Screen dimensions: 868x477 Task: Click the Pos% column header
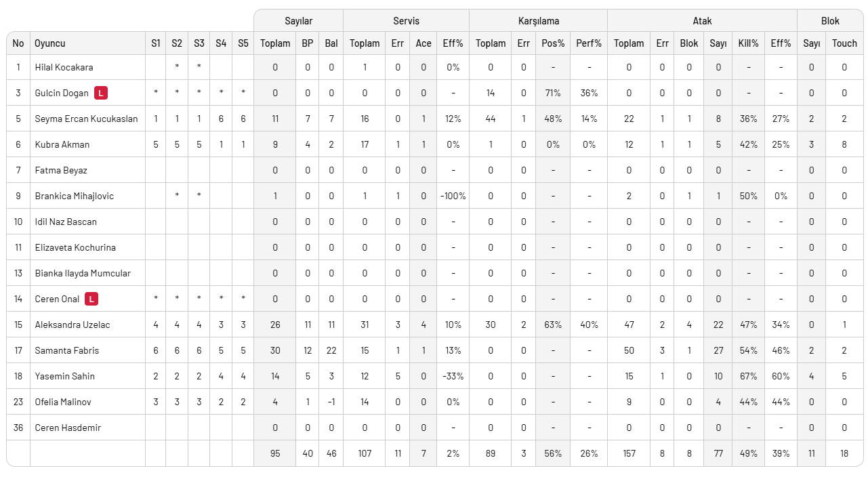click(553, 43)
